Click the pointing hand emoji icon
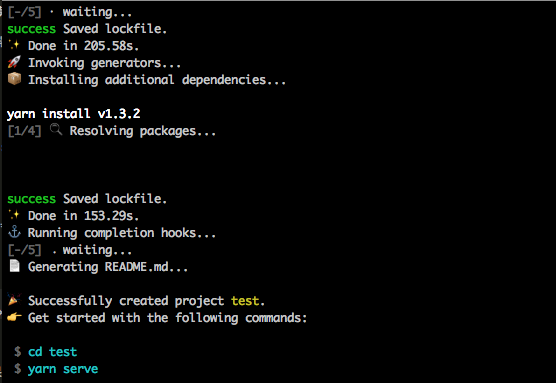 14,317
